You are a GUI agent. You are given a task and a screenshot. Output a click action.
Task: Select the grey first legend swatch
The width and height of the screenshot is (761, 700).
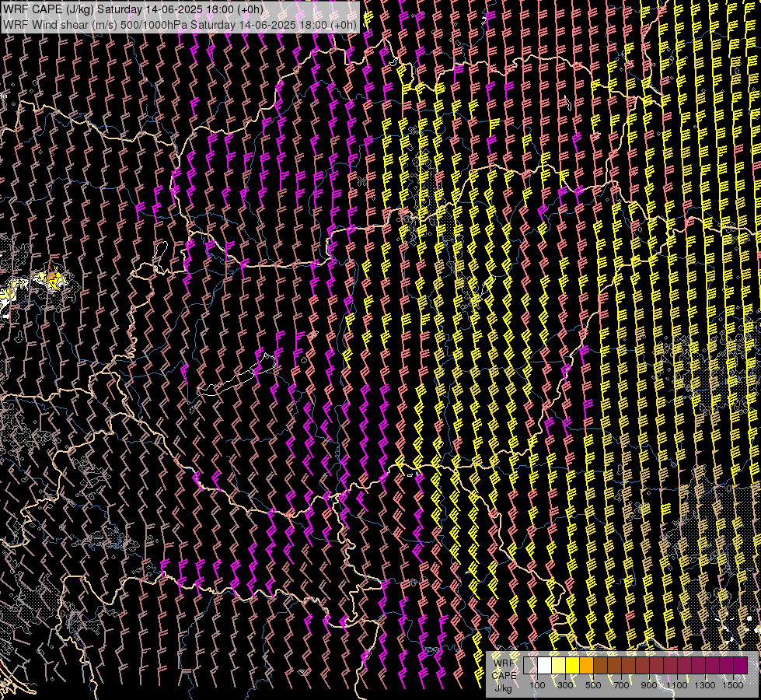(530, 665)
